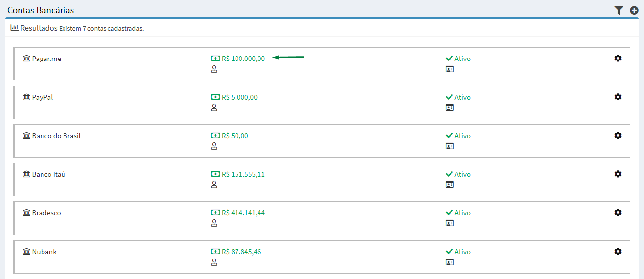Click the plus icon to add account
644x279 pixels.
point(634,10)
